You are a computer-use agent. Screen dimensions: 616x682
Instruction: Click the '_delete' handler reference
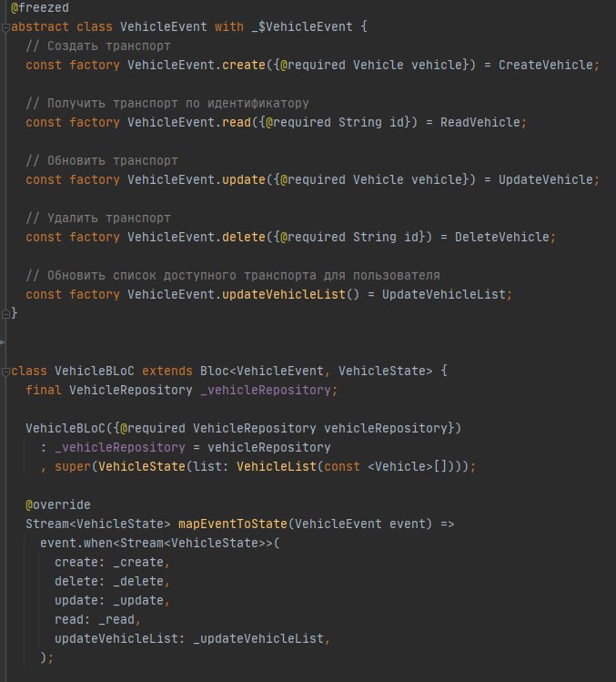click(138, 582)
